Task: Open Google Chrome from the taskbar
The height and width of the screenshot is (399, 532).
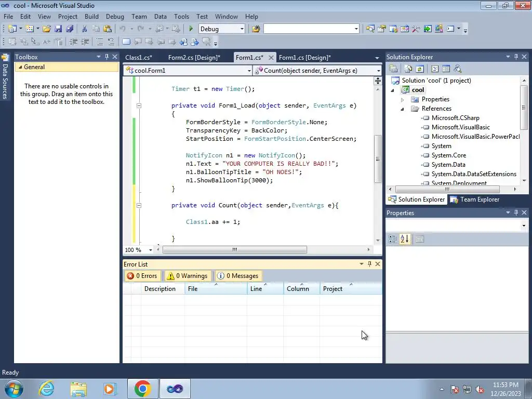Action: [x=142, y=389]
